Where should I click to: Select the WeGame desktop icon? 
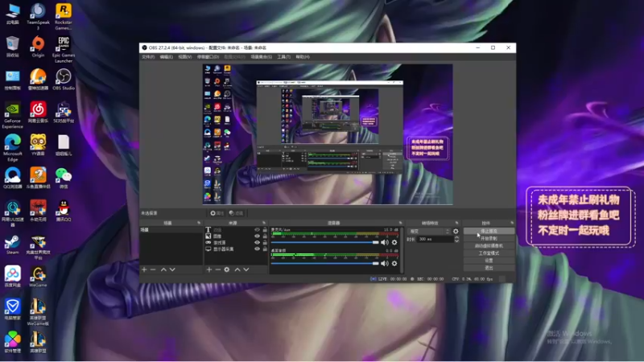click(38, 277)
